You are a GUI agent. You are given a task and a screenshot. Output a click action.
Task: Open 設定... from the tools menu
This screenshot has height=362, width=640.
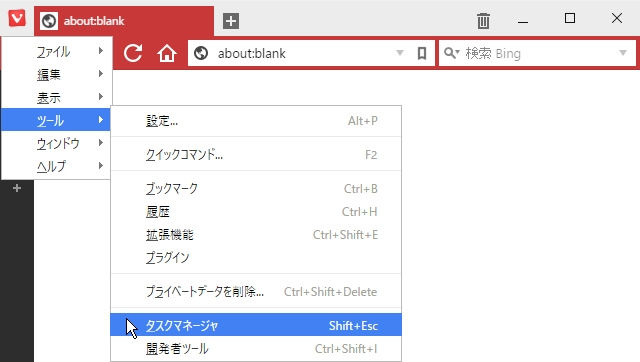pyautogui.click(x=256, y=121)
